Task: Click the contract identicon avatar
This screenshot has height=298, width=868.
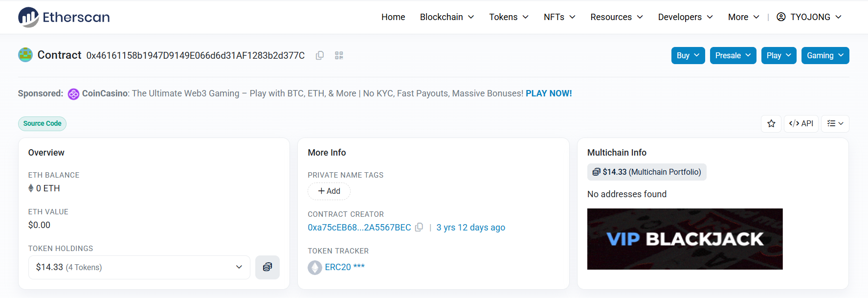Action: click(x=25, y=55)
